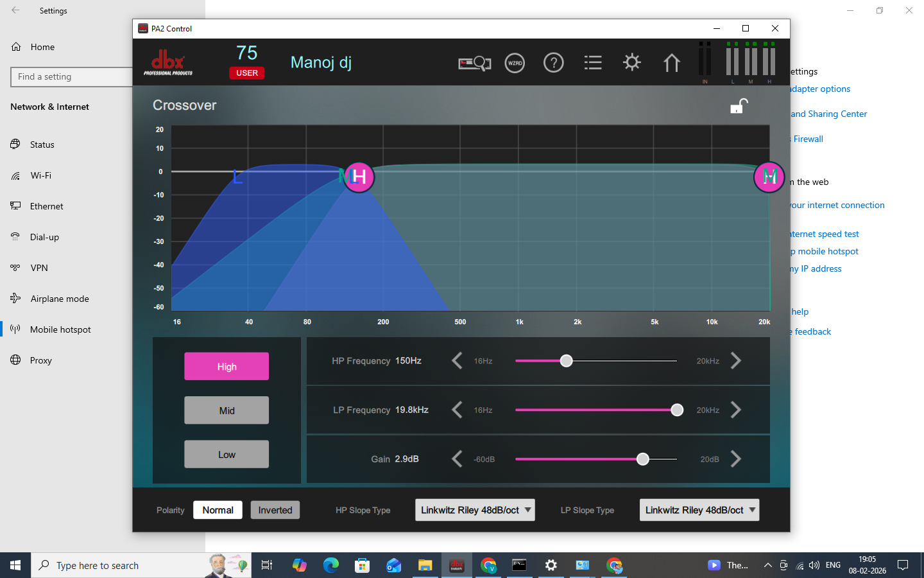
Task: Select the Low band tab
Action: coord(227,454)
